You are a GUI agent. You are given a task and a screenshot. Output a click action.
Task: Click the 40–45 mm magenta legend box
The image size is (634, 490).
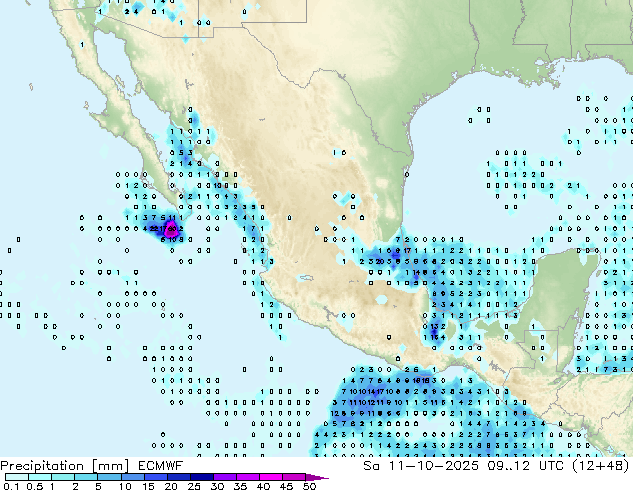(271, 477)
